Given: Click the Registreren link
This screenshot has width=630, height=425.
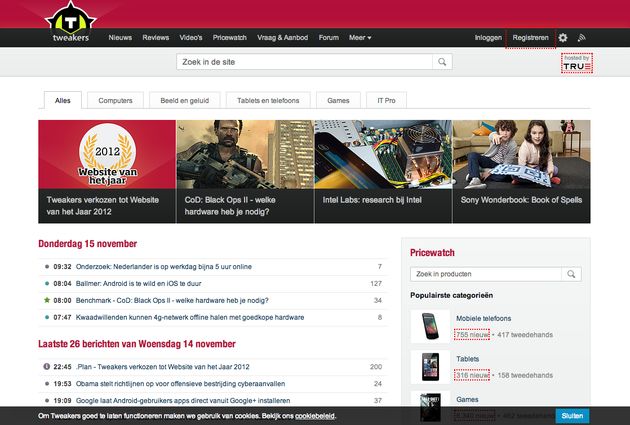Looking at the screenshot, I should [530, 38].
